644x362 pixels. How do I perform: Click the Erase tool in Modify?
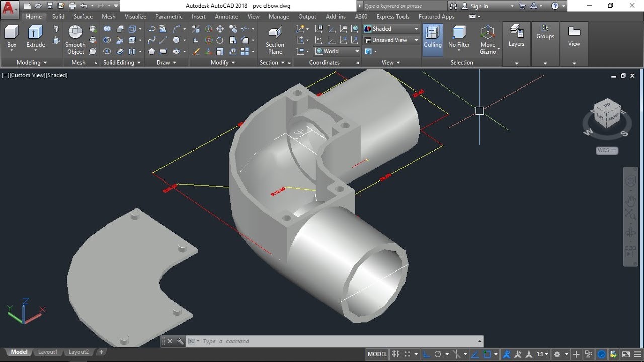[196, 51]
